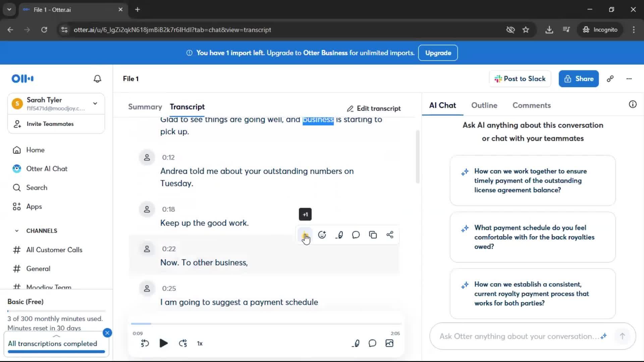Open Search in the sidebar
Image resolution: width=644 pixels, height=362 pixels.
(37, 188)
